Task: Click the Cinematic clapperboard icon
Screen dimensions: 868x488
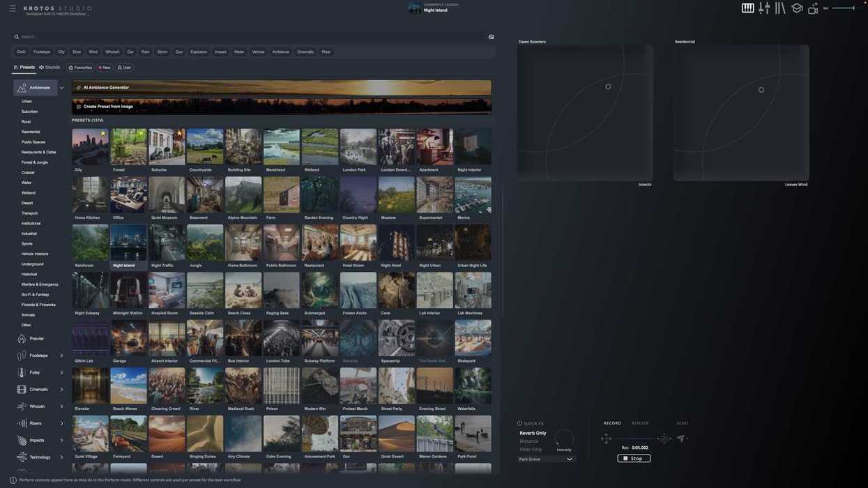Action: 22,390
